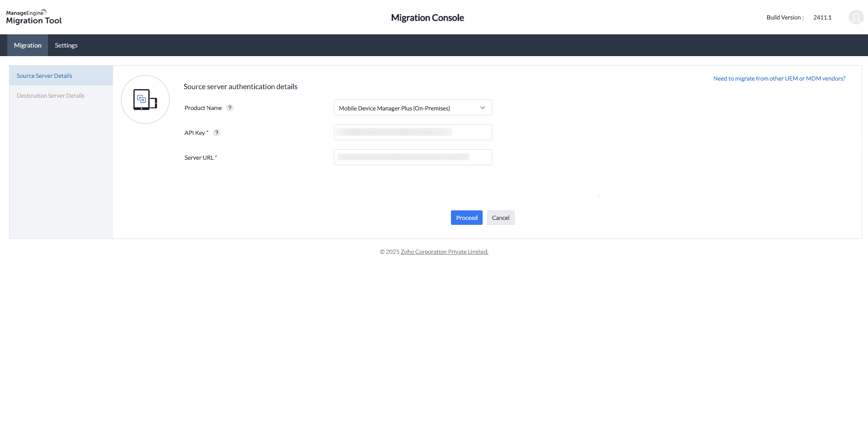The width and height of the screenshot is (868, 428).
Task: Click the Proceed button
Action: click(467, 218)
